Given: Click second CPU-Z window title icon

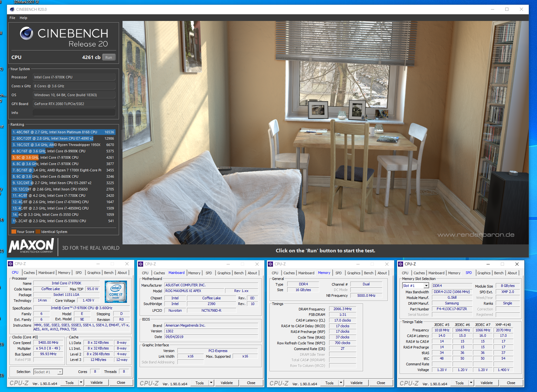Looking at the screenshot, I should tap(141, 264).
